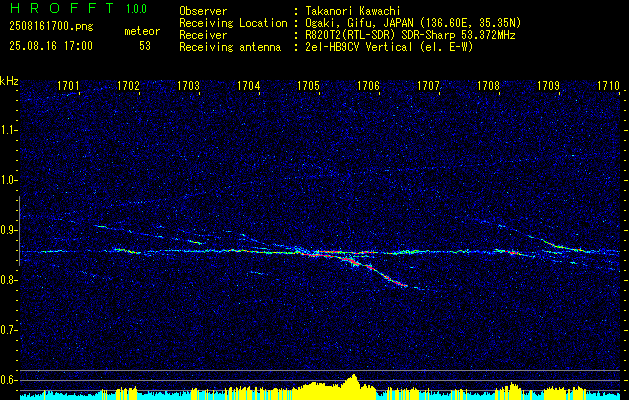Click the date 25.08.16 17:00
The height and width of the screenshot is (400, 629).
(51, 46)
